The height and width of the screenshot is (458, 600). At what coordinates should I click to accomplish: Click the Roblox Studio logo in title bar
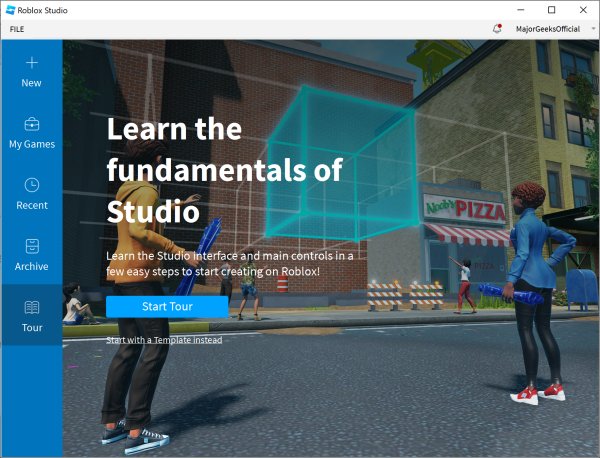pos(10,10)
